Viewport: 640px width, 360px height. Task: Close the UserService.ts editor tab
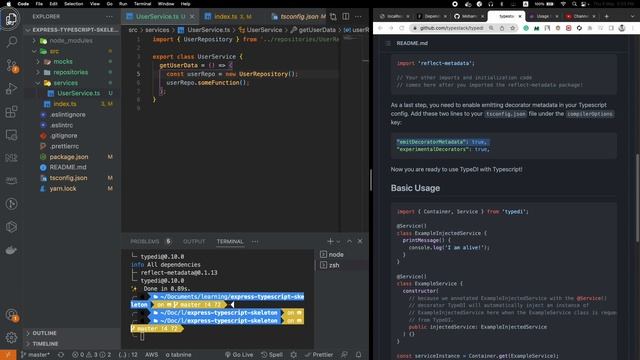tap(192, 17)
